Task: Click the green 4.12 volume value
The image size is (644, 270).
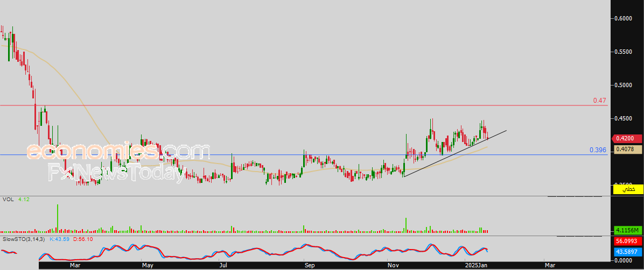Action: (24, 200)
